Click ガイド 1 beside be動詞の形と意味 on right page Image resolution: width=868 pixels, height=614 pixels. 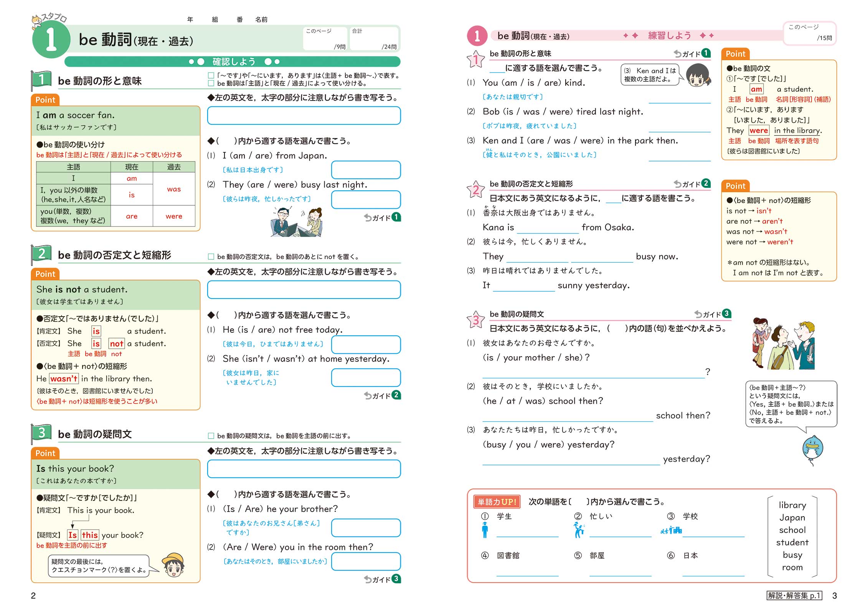[x=692, y=53]
